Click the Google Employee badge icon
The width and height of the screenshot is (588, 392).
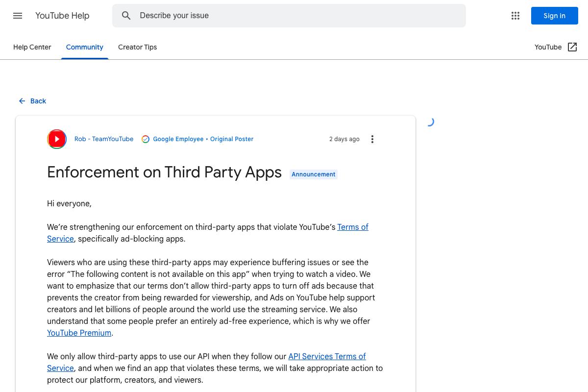pos(146,139)
